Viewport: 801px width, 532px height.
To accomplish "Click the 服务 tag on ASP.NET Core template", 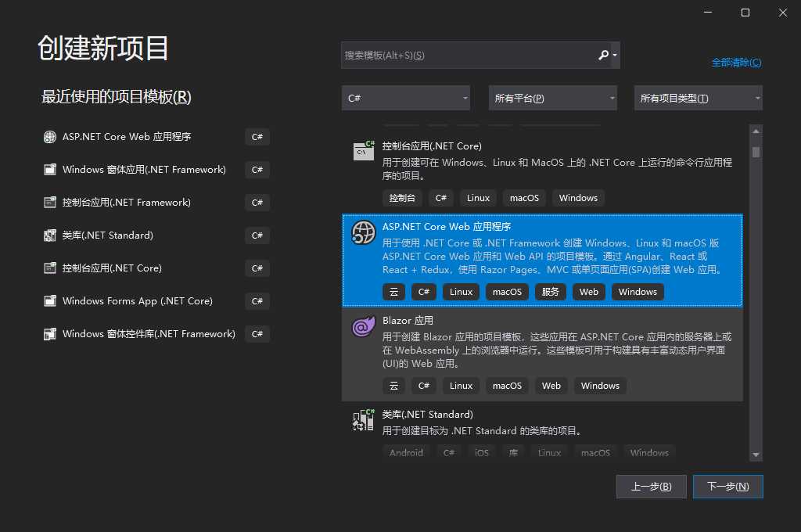I will (550, 292).
